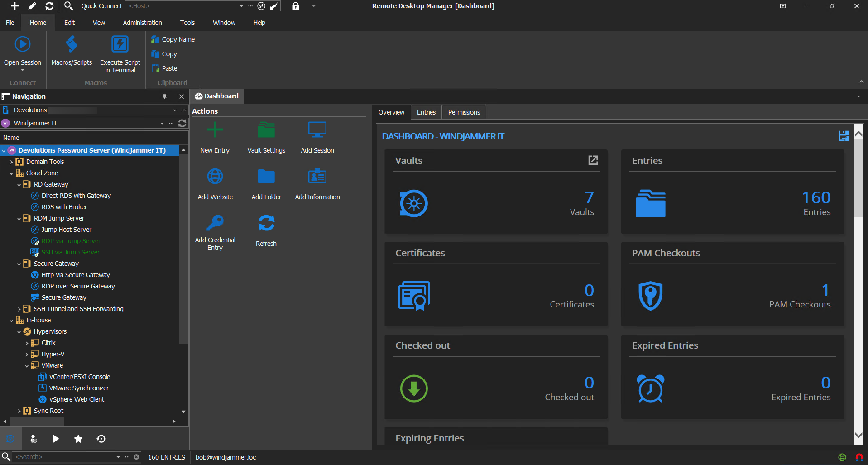Click Add Information card icon
The image size is (868, 465).
coord(317,176)
